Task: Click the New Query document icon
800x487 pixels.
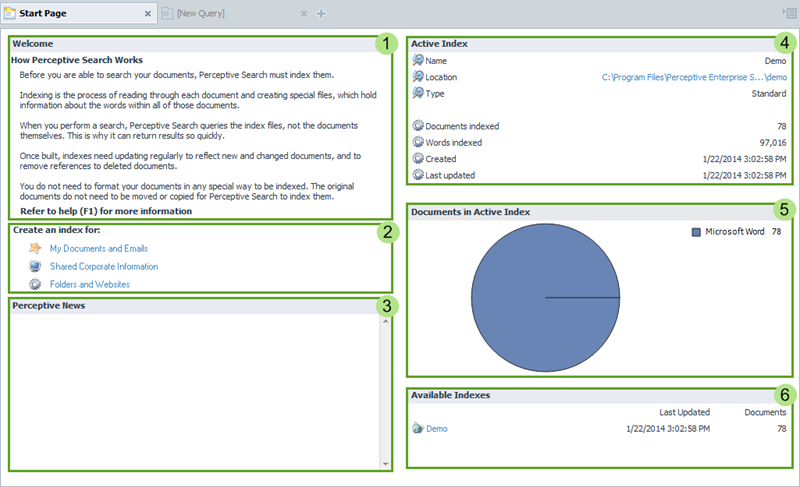Action: pyautogui.click(x=167, y=13)
